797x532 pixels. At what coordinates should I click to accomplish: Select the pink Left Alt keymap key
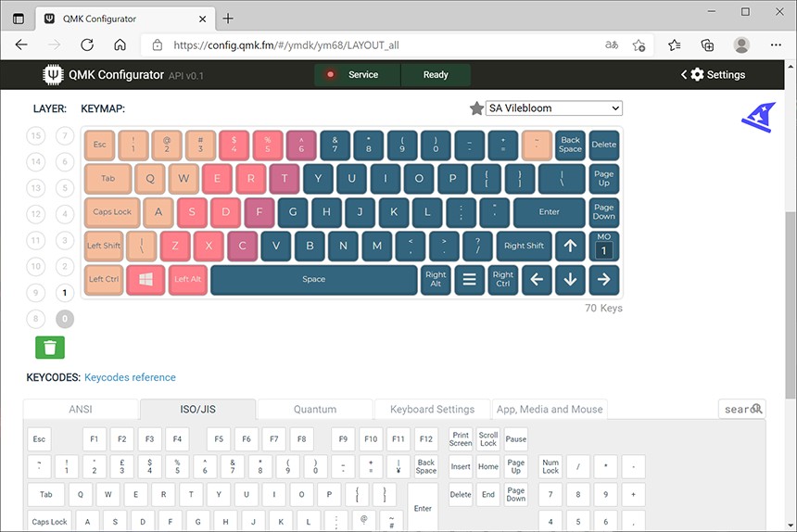tap(187, 279)
